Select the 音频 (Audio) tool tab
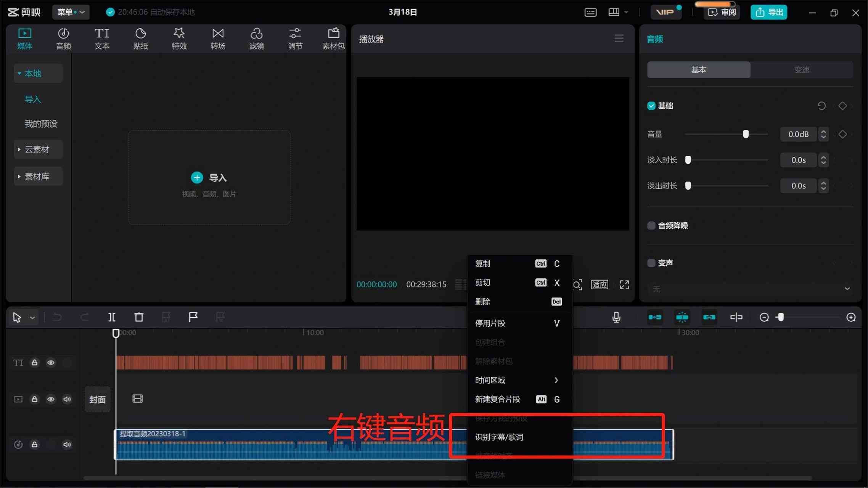 tap(63, 38)
